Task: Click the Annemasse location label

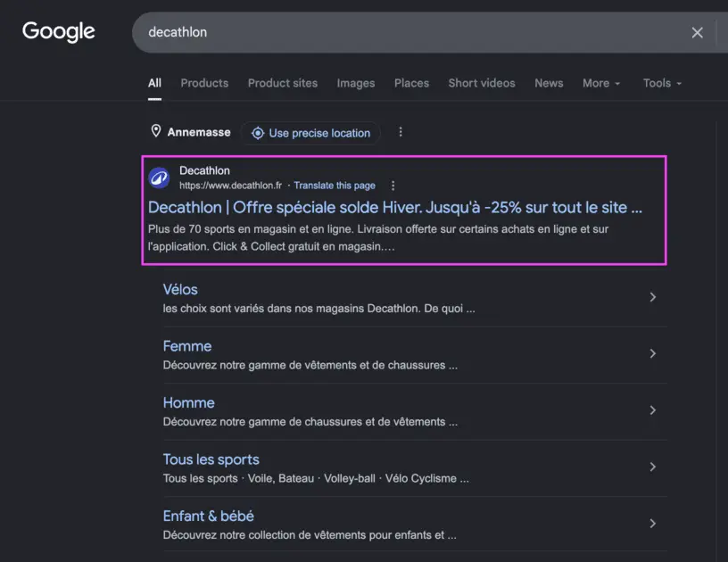Action: pyautogui.click(x=199, y=132)
